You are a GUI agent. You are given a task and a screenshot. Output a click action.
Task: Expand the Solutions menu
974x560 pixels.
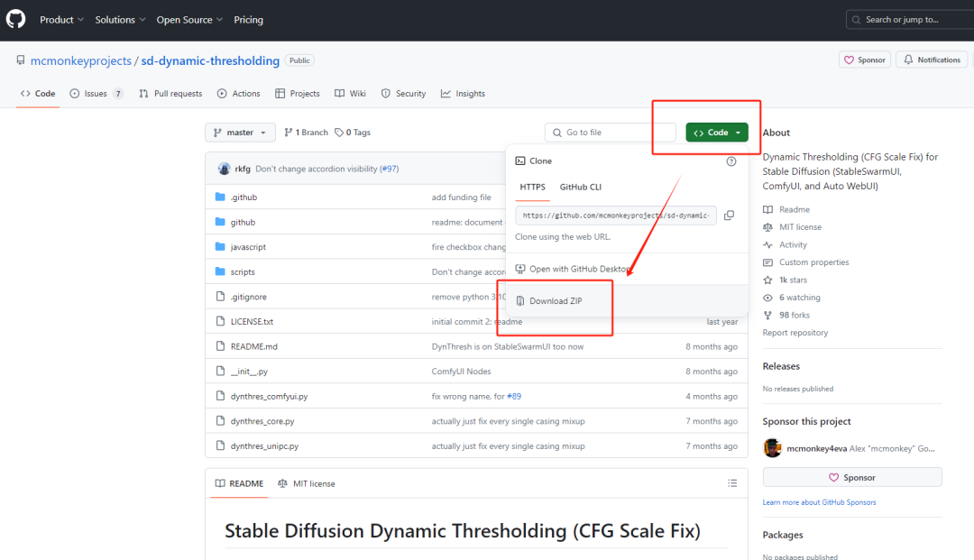120,20
